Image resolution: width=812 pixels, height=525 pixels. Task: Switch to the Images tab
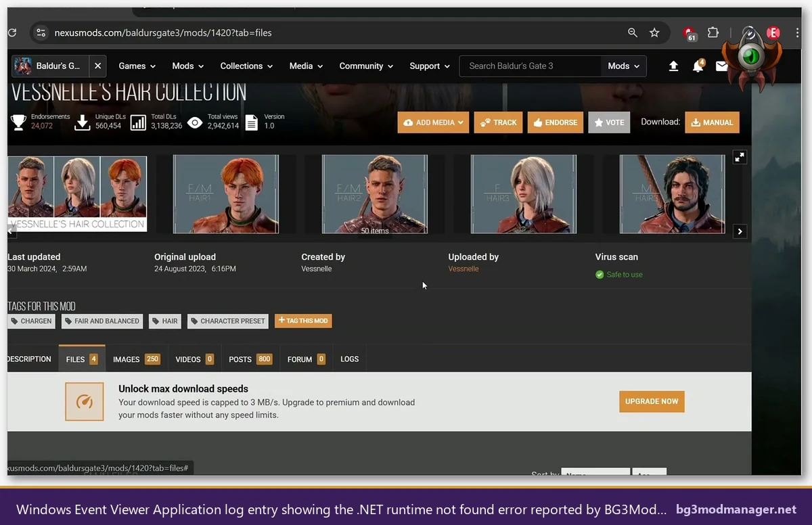[137, 359]
